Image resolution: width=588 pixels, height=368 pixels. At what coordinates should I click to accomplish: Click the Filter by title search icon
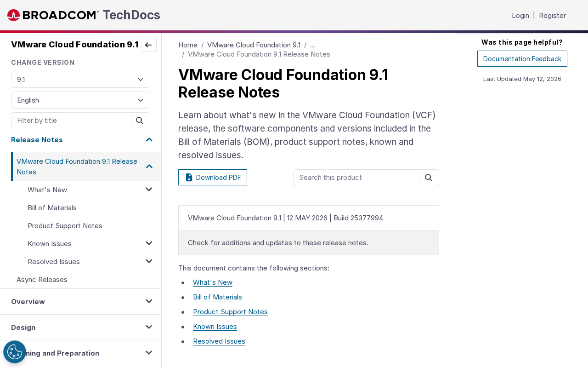click(140, 121)
